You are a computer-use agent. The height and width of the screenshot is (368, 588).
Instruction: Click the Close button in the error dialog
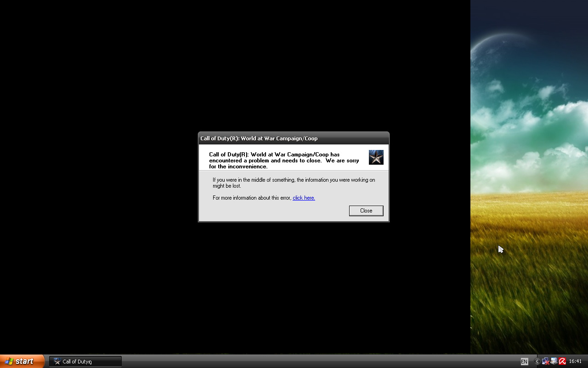366,211
